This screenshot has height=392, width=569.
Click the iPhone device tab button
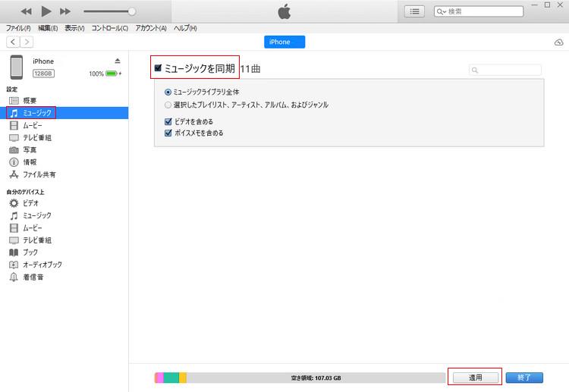click(x=284, y=42)
